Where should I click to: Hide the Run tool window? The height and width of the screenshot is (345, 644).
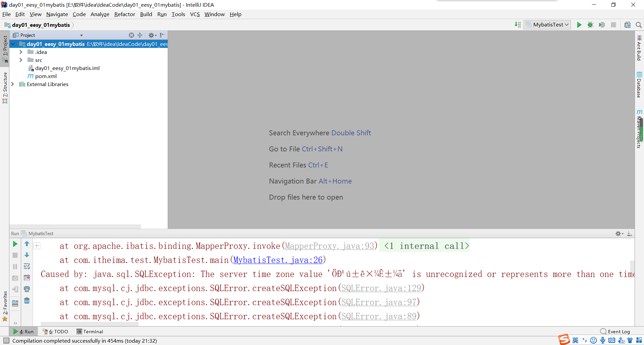coord(630,233)
